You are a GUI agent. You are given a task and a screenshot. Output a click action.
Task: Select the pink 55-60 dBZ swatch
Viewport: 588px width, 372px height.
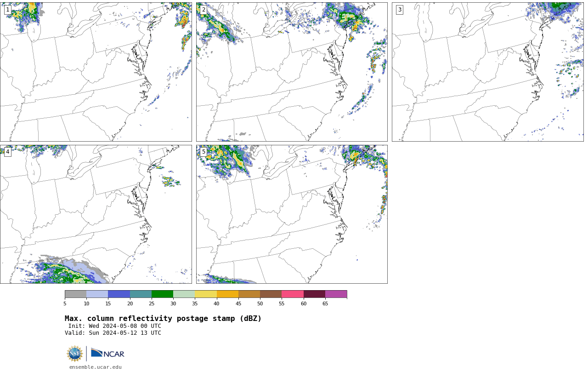[x=293, y=294]
